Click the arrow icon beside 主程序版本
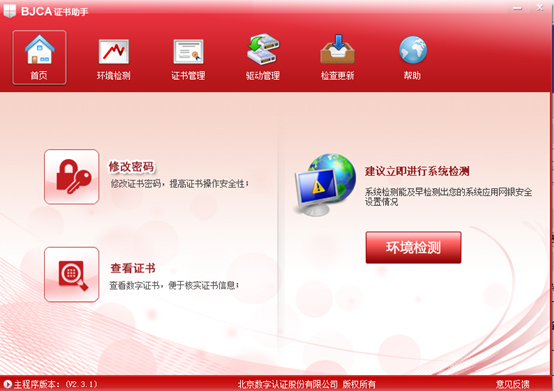Image resolution: width=554 pixels, height=391 pixels. coord(7,384)
